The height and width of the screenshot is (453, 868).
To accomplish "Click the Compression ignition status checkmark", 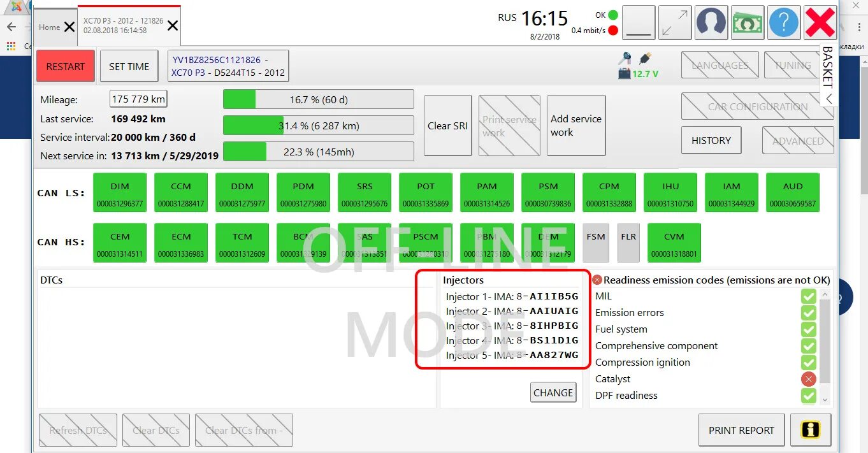I will coord(809,363).
